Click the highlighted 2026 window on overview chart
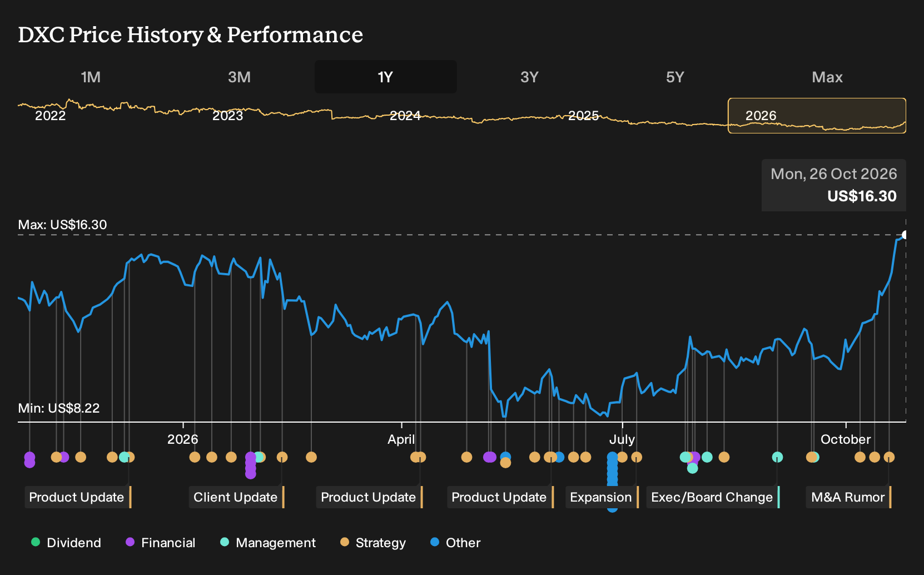Image resolution: width=924 pixels, height=575 pixels. [817, 116]
